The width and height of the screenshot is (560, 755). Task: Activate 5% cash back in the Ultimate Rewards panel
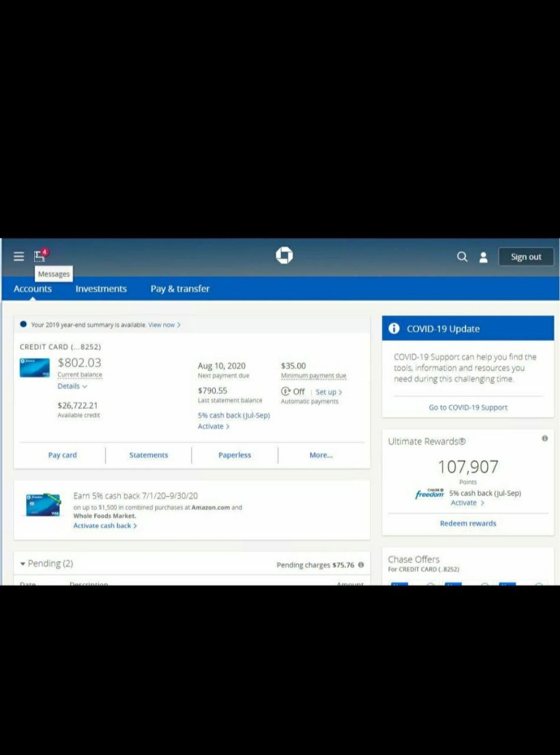467,503
